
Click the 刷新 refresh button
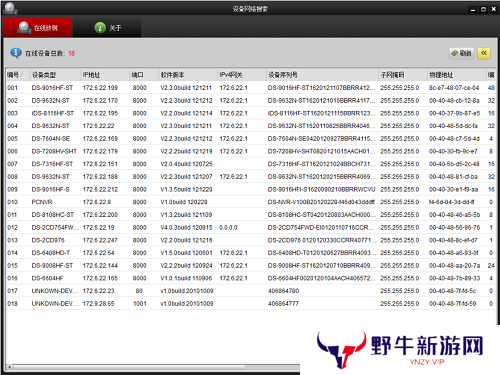point(462,53)
